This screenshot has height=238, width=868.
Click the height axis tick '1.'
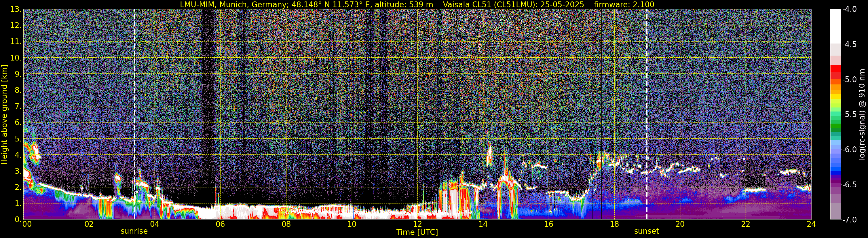coord(18,204)
